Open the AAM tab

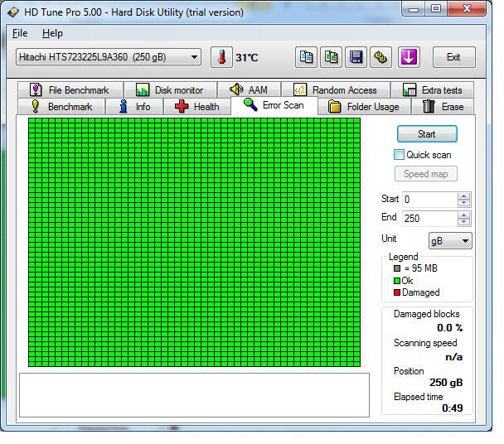click(249, 90)
